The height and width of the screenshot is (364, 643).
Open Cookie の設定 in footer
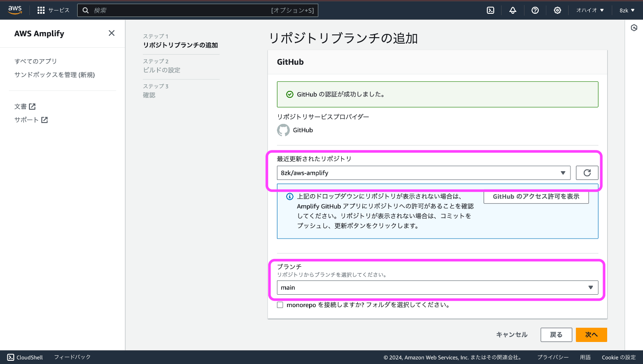pos(619,357)
